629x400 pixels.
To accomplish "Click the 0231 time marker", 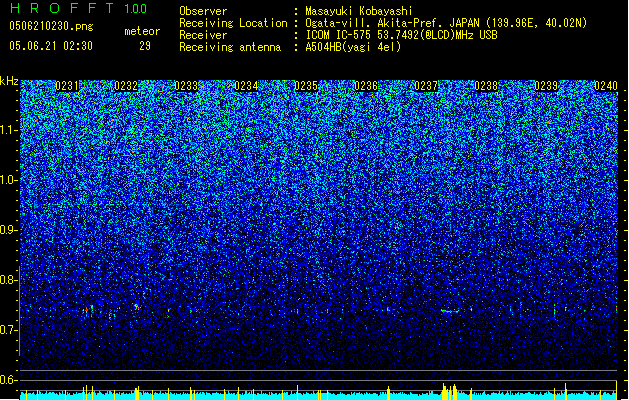I will (x=67, y=86).
